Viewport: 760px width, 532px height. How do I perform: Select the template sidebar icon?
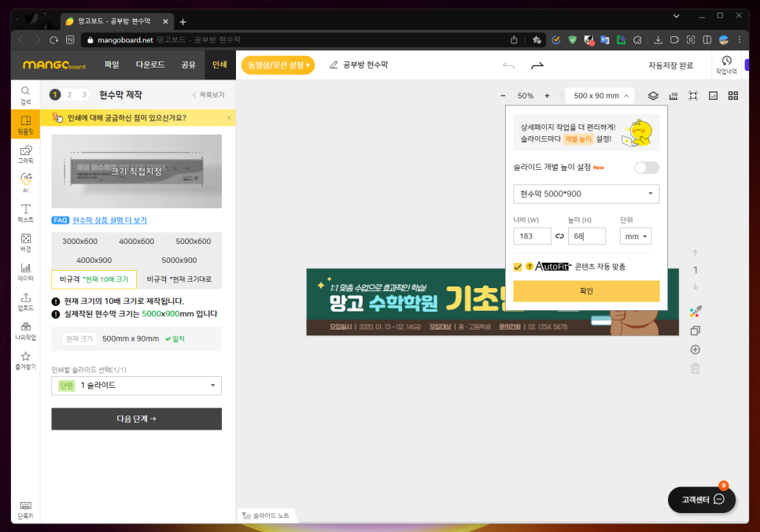[26, 124]
